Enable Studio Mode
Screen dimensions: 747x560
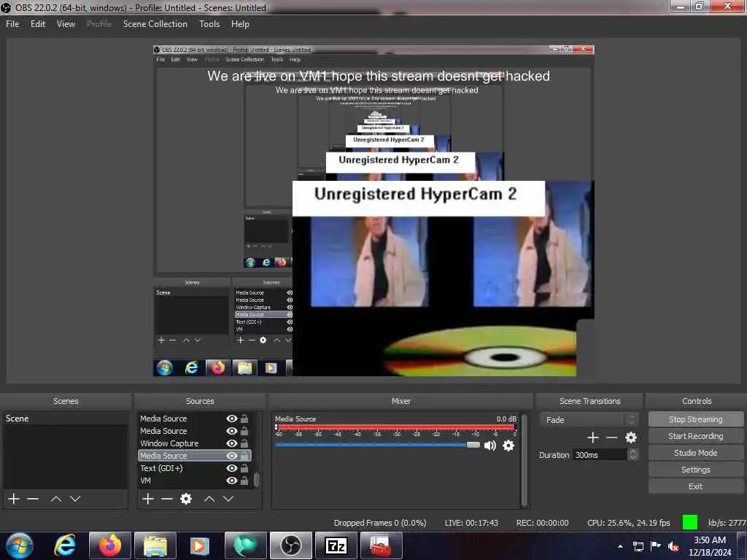695,453
